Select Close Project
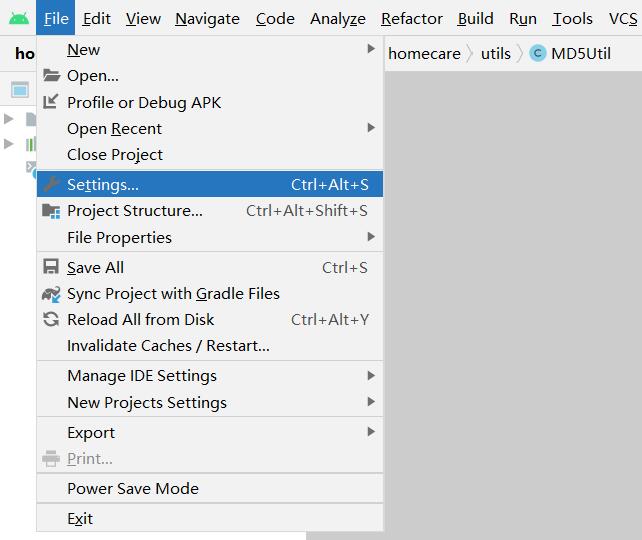 tap(115, 155)
